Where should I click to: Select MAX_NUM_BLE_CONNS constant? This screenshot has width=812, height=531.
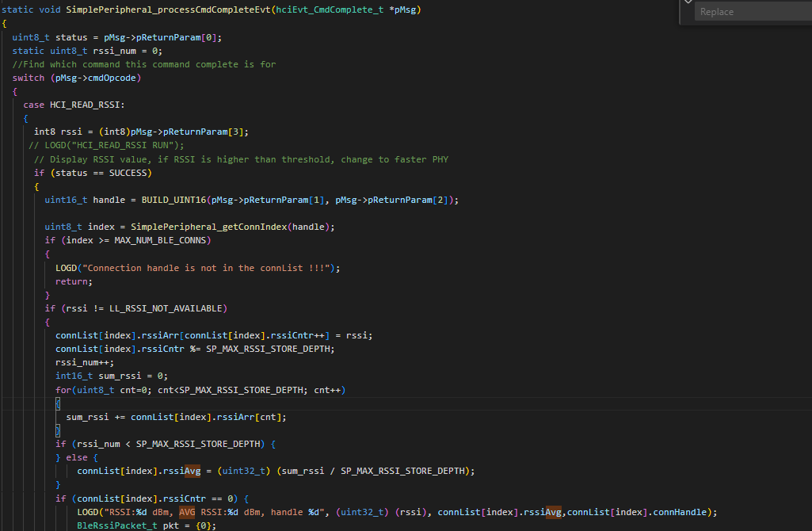click(x=160, y=240)
